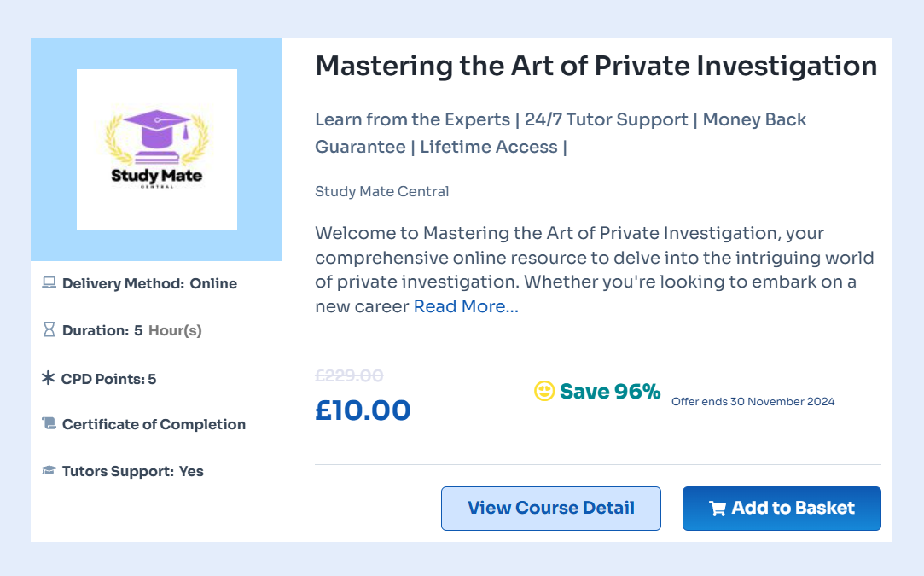Open the Mastering the Art of Private Investigation title
The width and height of the screenshot is (924, 576).
tap(596, 66)
